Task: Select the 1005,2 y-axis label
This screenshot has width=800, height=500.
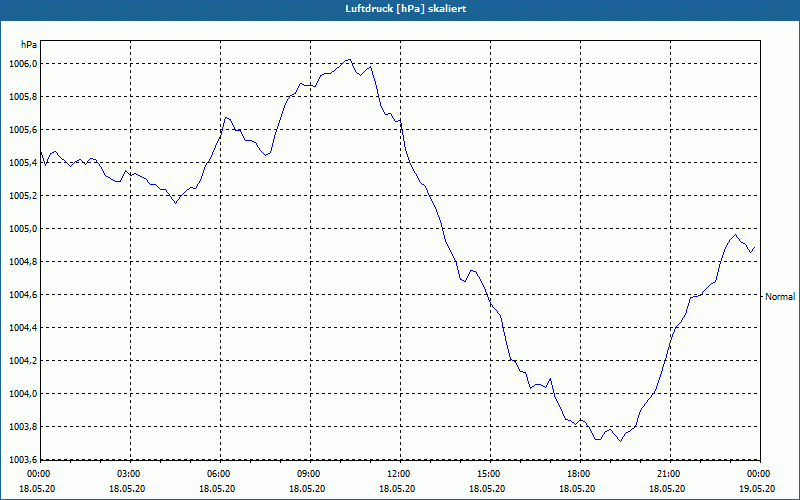Action: tap(23, 196)
